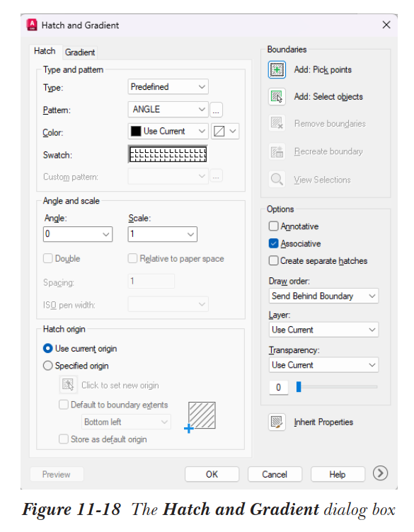This screenshot has height=532, width=414.
Task: Enable the Annotative checkbox
Action: pos(273,226)
